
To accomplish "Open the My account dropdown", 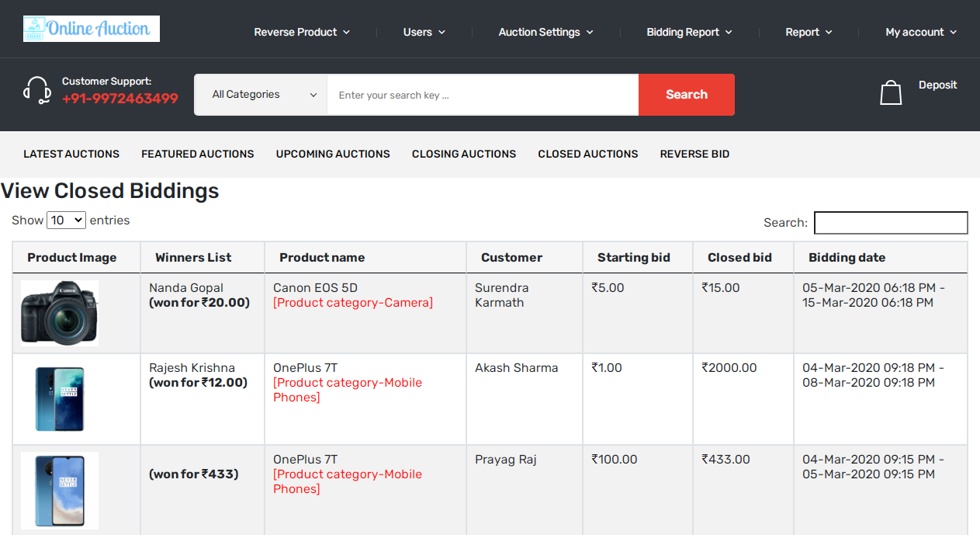I will (920, 32).
